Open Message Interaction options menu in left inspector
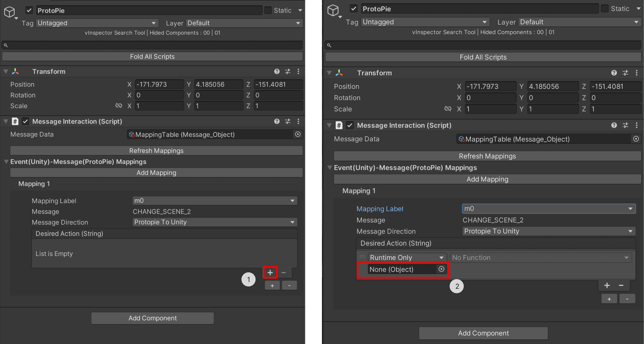 click(x=298, y=121)
